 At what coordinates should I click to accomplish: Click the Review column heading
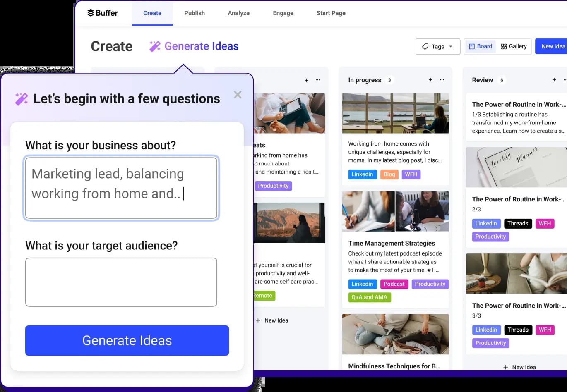point(483,80)
